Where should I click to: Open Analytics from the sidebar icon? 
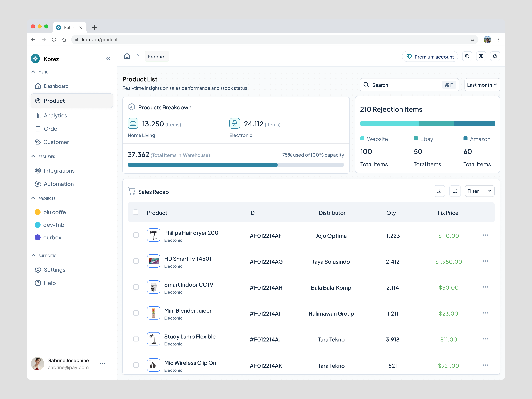click(38, 115)
